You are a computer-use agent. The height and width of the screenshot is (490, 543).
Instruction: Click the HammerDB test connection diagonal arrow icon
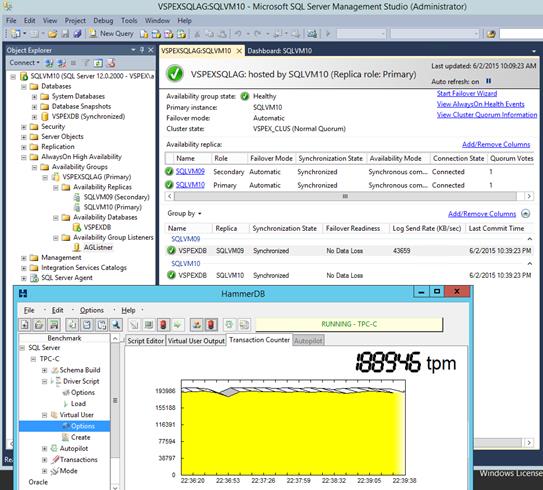click(134, 325)
